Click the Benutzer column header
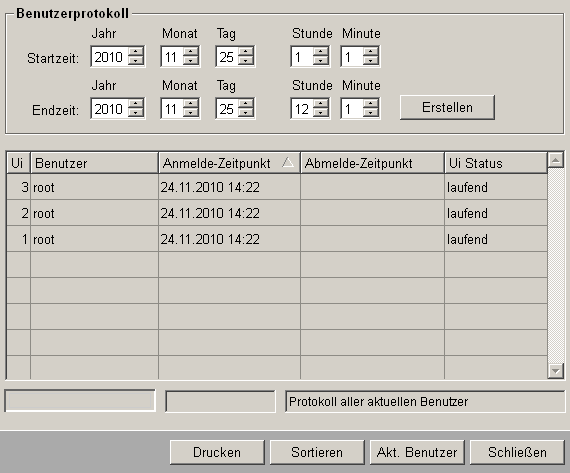 (95, 163)
